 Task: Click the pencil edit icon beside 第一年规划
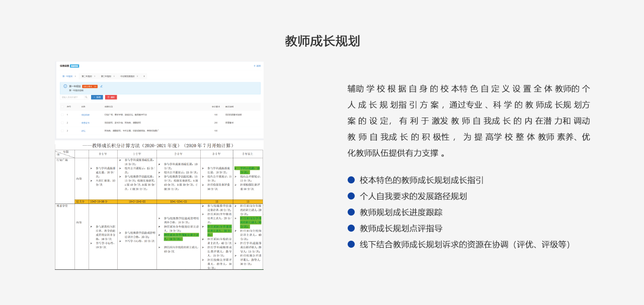(x=102, y=86)
